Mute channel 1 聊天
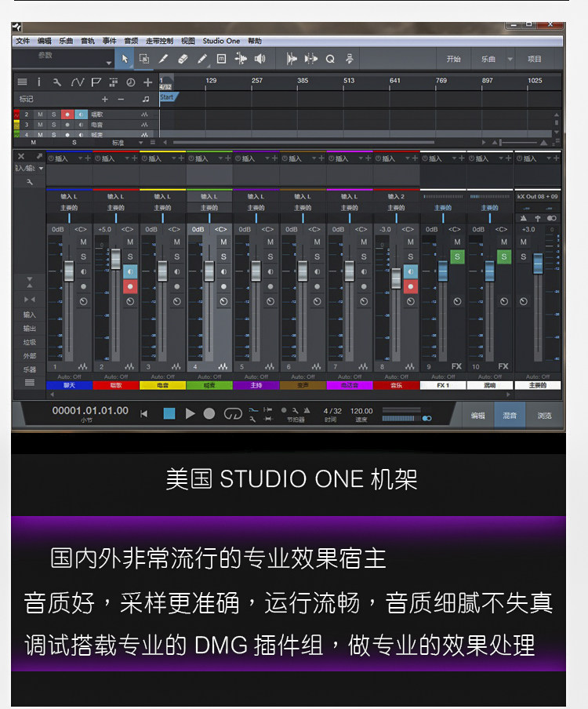 tap(84, 242)
